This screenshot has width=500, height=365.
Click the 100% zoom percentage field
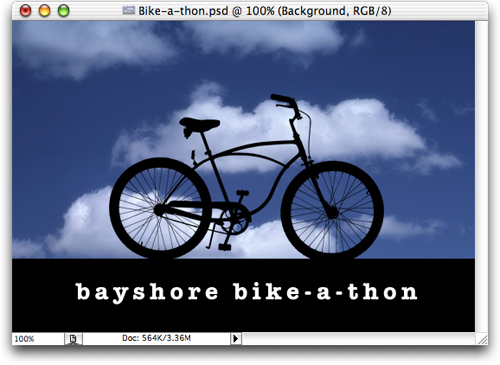click(38, 339)
